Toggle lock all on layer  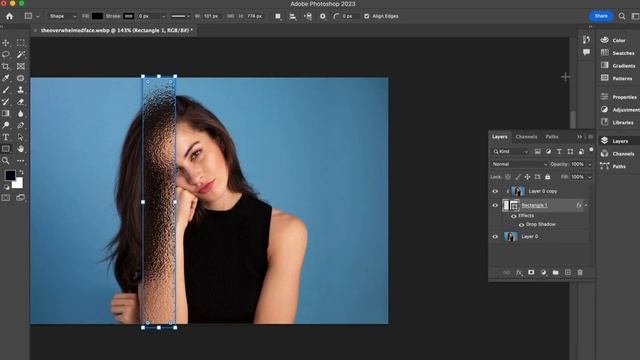(x=548, y=177)
